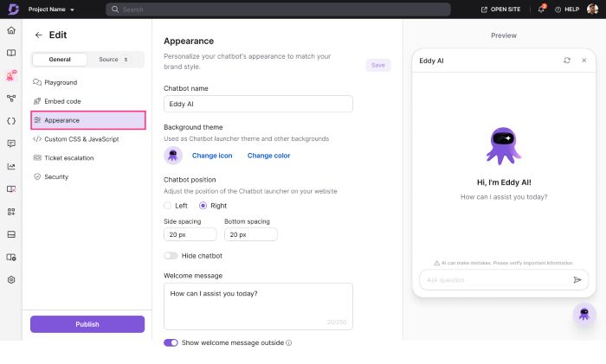
Task: Toggle the Hide chatbot switch
Action: (171, 256)
